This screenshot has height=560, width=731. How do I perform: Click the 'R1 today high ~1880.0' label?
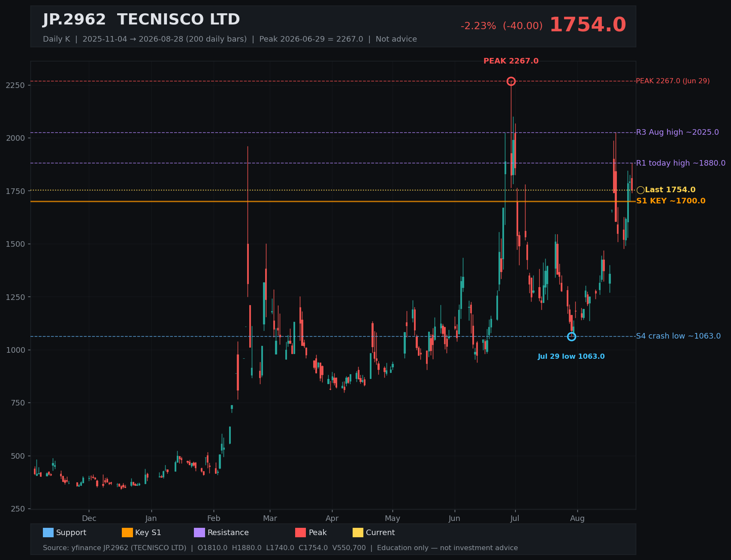[x=681, y=163]
